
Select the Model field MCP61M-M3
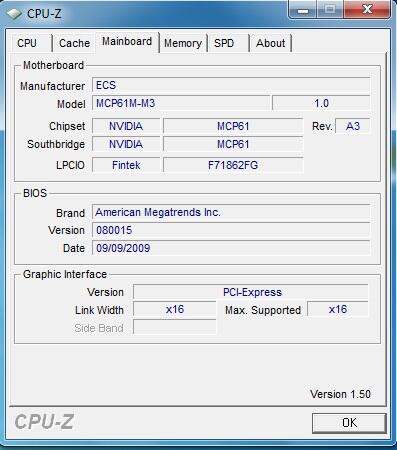(x=181, y=103)
